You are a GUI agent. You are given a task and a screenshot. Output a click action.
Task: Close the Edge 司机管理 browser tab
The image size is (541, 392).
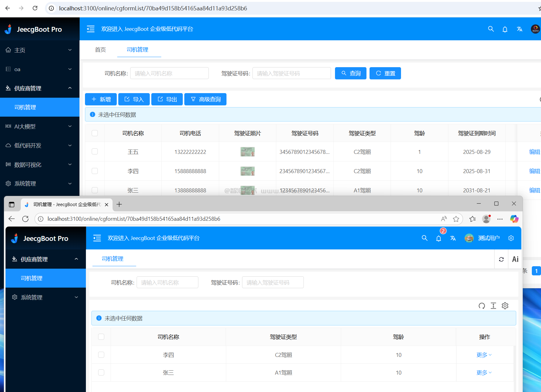click(x=106, y=205)
